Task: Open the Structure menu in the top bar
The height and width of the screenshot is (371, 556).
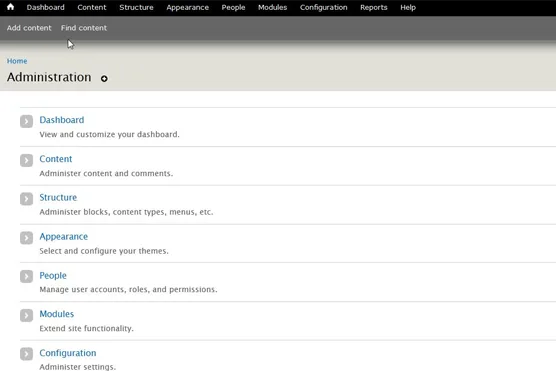Action: coord(136,7)
